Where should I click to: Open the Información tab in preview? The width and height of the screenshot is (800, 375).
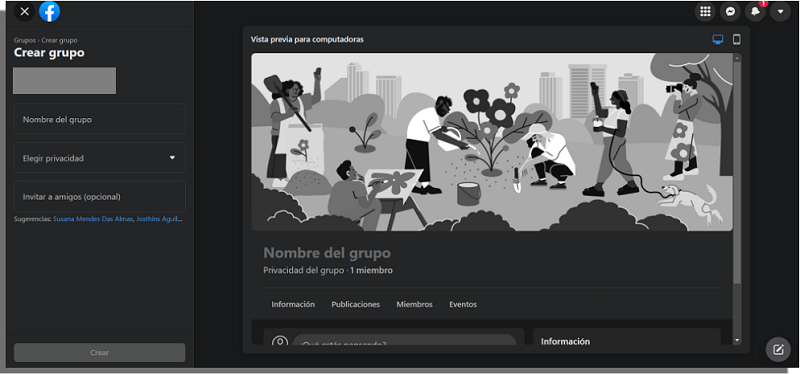293,304
